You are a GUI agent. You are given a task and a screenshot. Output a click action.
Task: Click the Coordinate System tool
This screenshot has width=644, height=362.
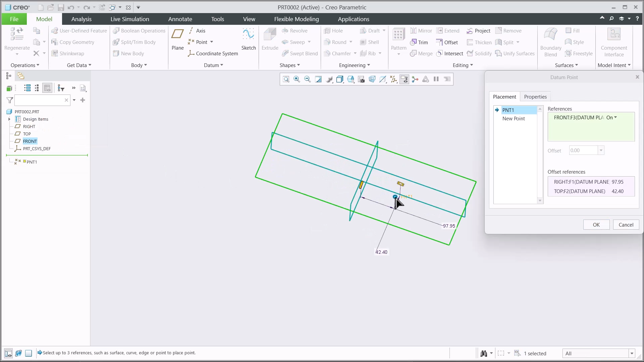pos(213,54)
